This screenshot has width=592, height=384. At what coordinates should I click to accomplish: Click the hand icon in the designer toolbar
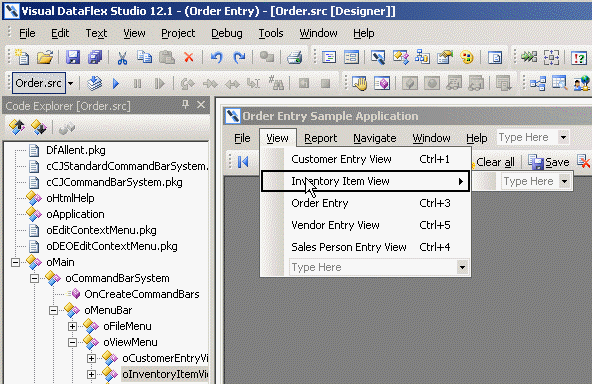(360, 83)
